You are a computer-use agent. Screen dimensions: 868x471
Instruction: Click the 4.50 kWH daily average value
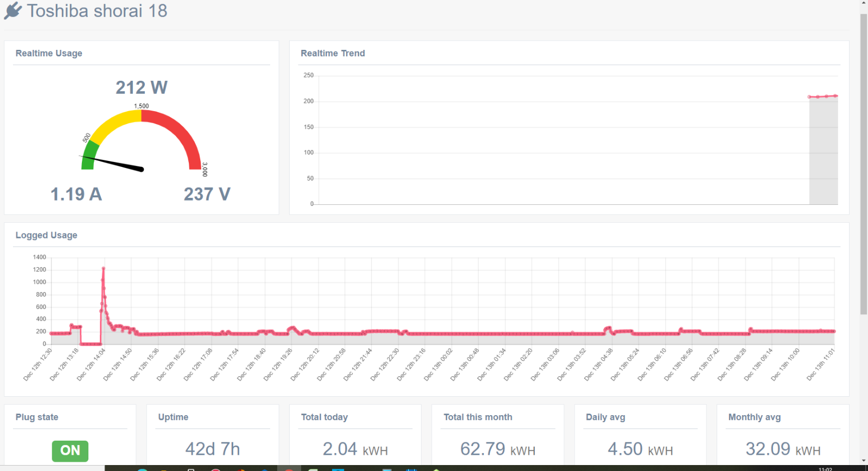pos(641,449)
